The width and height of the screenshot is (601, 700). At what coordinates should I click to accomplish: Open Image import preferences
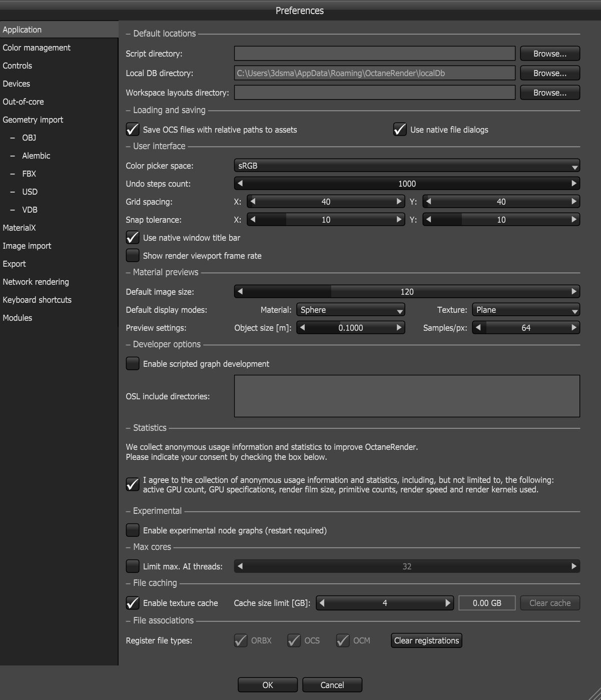59,246
